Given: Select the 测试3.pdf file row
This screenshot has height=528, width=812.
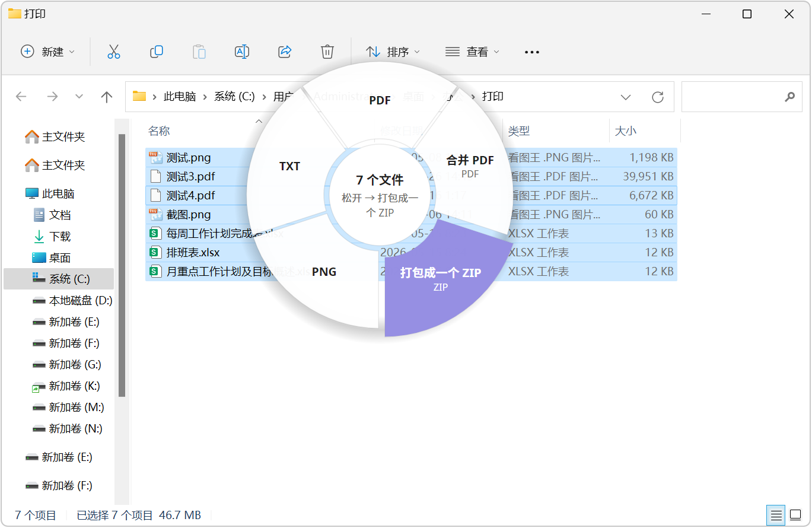Looking at the screenshot, I should [x=411, y=177].
